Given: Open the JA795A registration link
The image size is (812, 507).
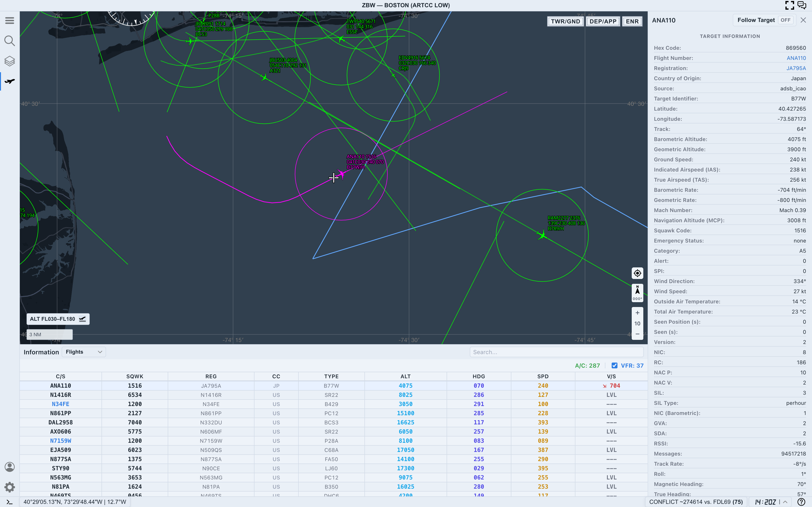Looking at the screenshot, I should pyautogui.click(x=796, y=68).
